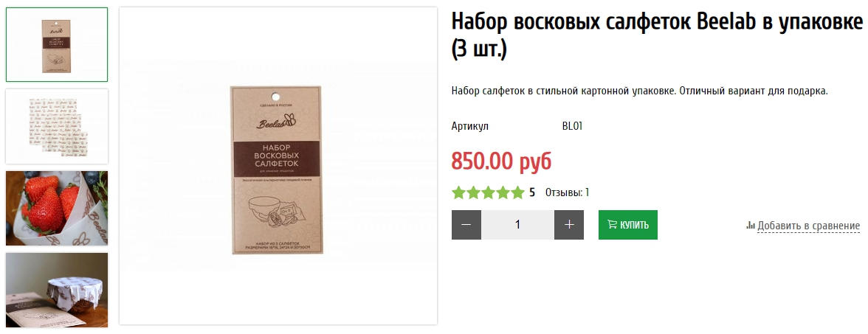
Task: Select the patterned napkins thumbnail
Action: pos(57,127)
